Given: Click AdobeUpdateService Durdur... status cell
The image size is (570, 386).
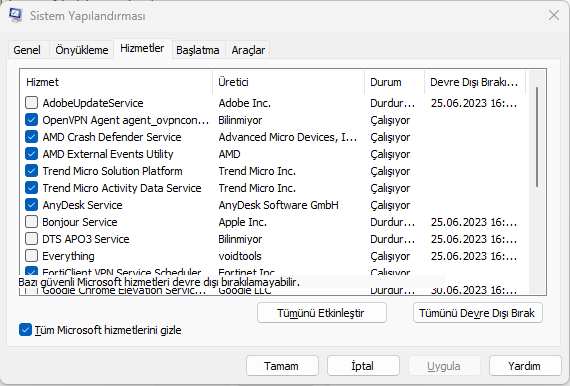Looking at the screenshot, I should [x=393, y=103].
